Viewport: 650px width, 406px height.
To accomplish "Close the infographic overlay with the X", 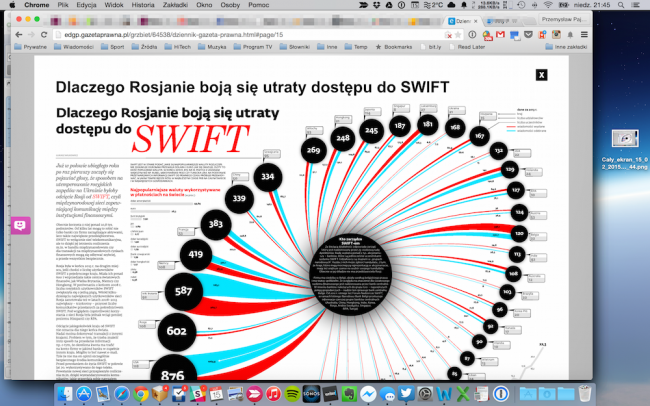I will (x=541, y=75).
